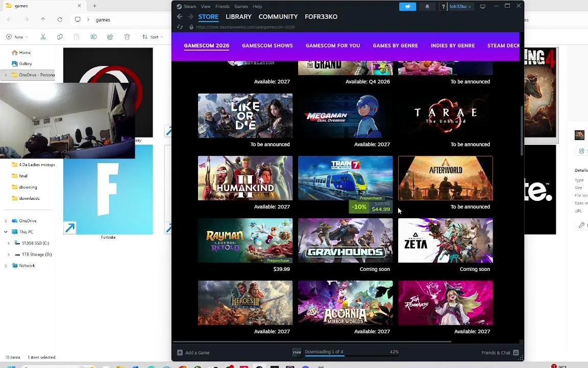The width and height of the screenshot is (588, 368).
Task: Select the downlaods folder in the sidebar
Action: pos(29,198)
